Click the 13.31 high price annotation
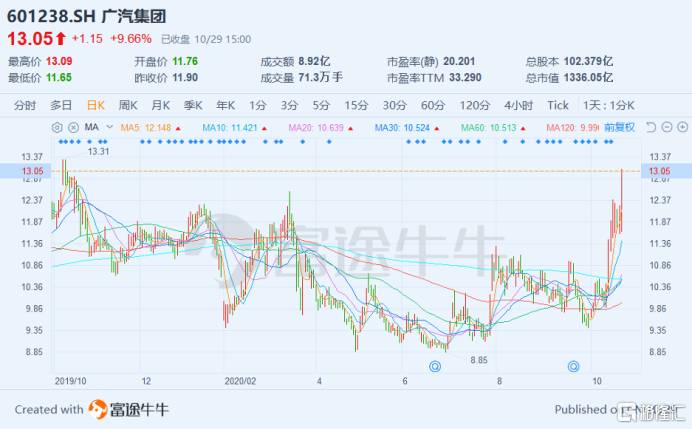 point(98,151)
